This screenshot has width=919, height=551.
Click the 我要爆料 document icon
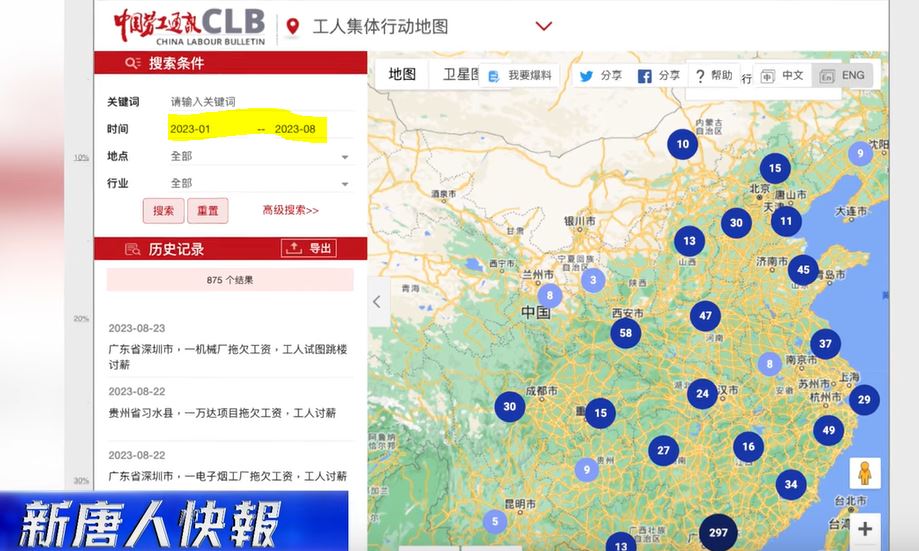click(x=494, y=76)
